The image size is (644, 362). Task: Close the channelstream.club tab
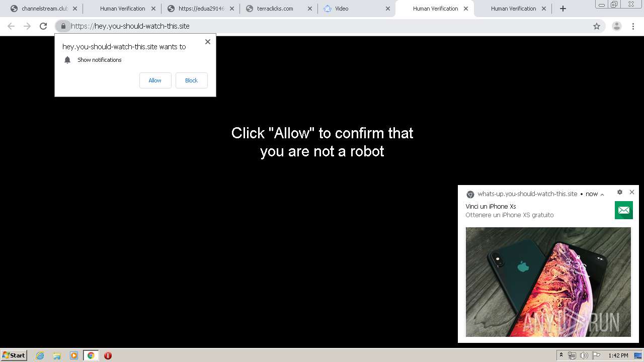[75, 9]
